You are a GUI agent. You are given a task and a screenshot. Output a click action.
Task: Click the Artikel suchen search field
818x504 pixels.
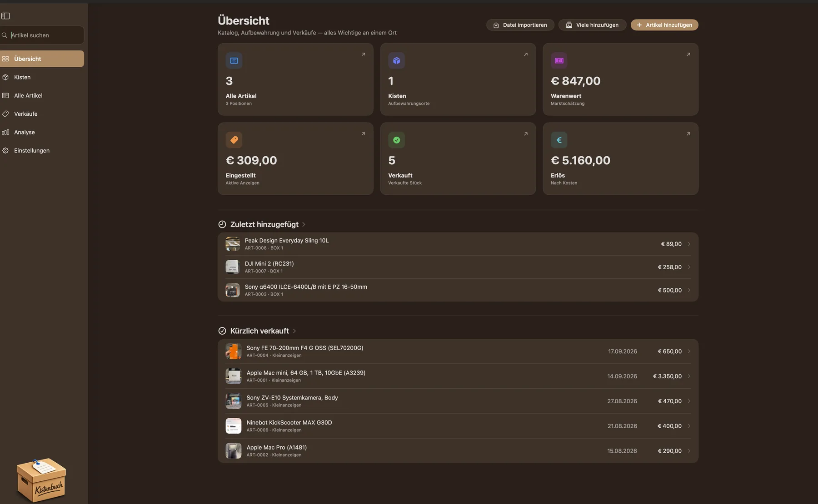(42, 35)
